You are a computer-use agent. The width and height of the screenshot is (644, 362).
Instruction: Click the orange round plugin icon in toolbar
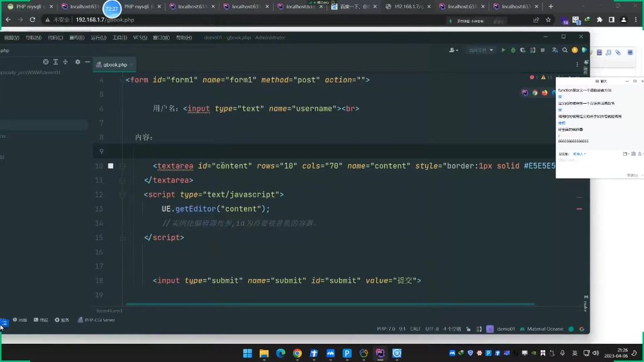(x=575, y=50)
